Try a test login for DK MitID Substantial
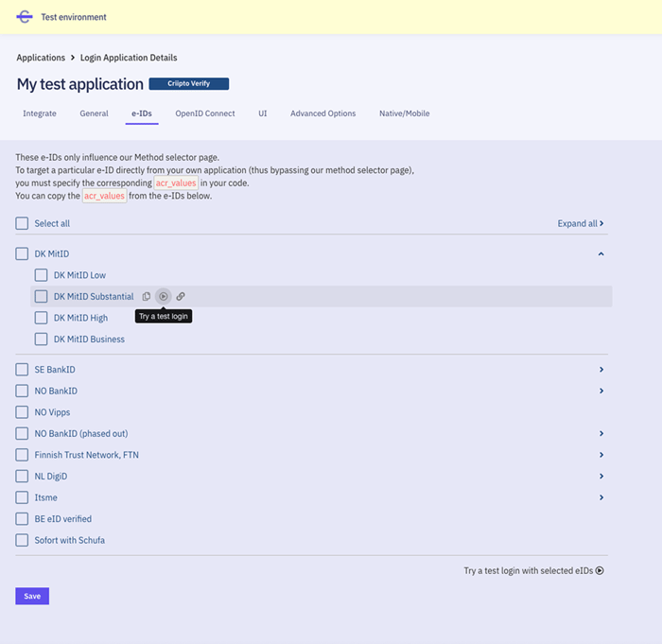This screenshot has width=662, height=644. tap(164, 296)
